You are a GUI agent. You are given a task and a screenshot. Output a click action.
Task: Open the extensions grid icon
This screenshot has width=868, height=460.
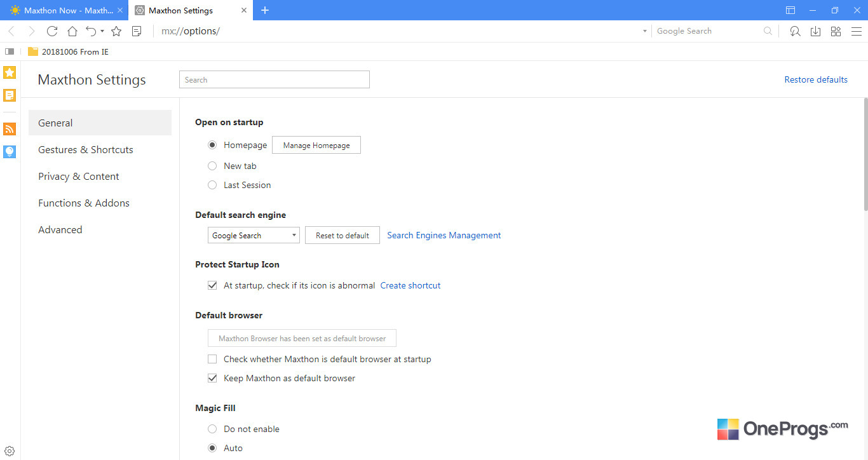[x=836, y=31]
